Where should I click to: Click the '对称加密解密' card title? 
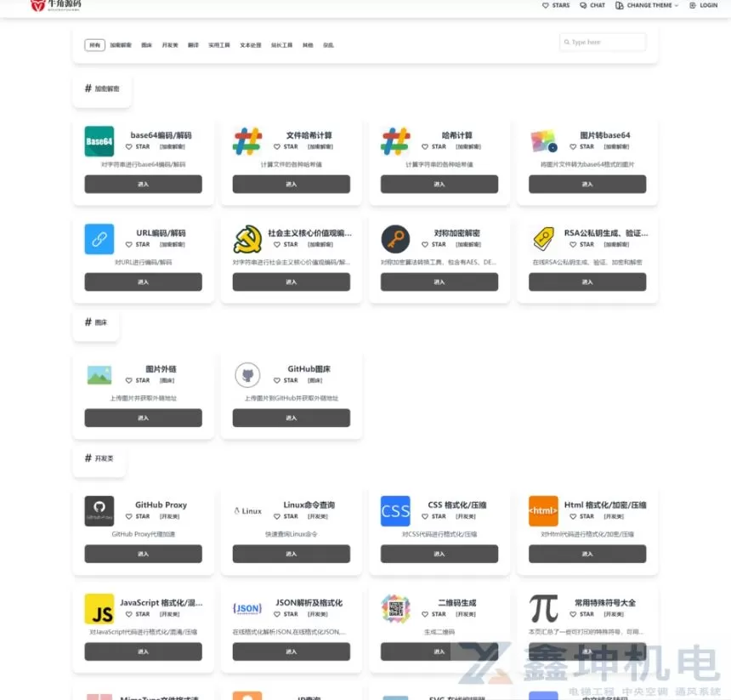coord(457,233)
